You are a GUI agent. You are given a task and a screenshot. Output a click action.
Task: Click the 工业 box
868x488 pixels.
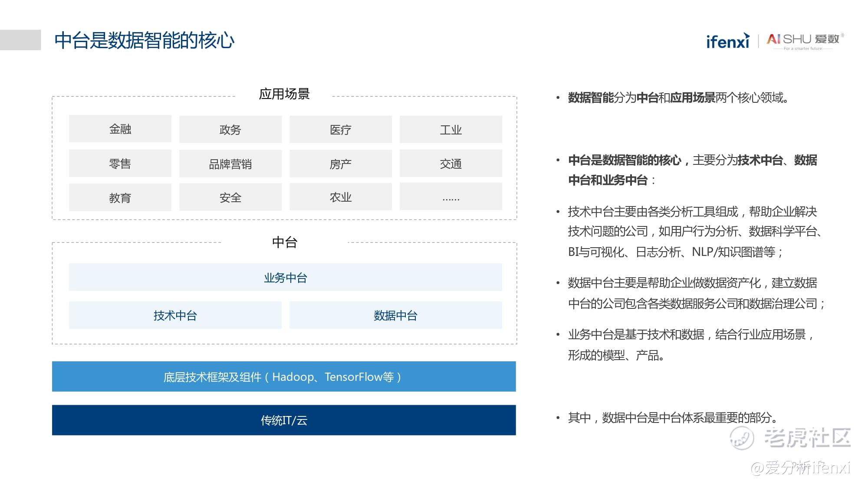tap(450, 129)
